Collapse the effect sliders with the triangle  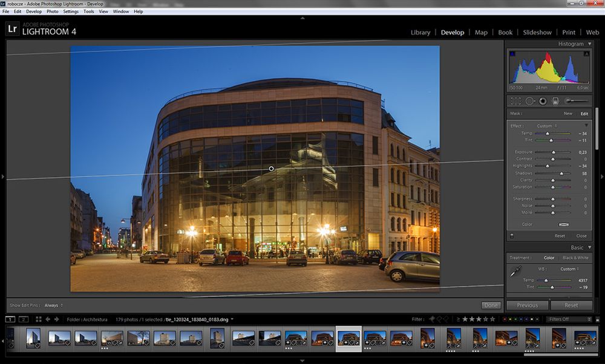(586, 126)
